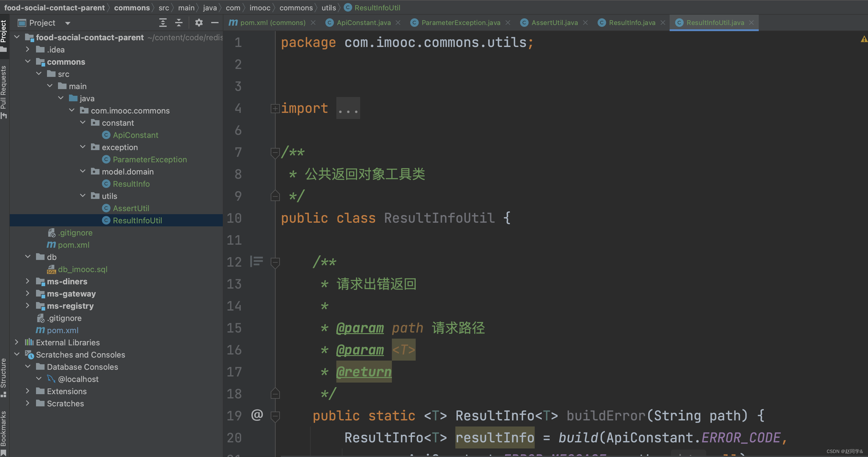Switch to the ApiConstant.java tab
The width and height of the screenshot is (868, 457).
pos(363,23)
